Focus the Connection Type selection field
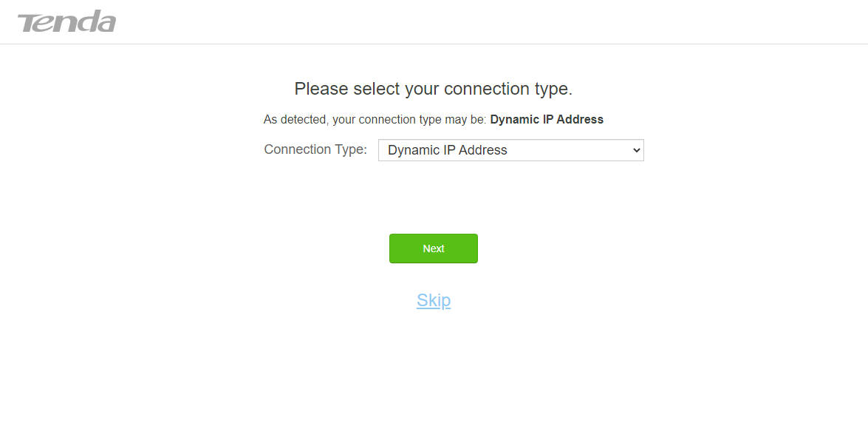The height and width of the screenshot is (426, 868). pos(511,150)
